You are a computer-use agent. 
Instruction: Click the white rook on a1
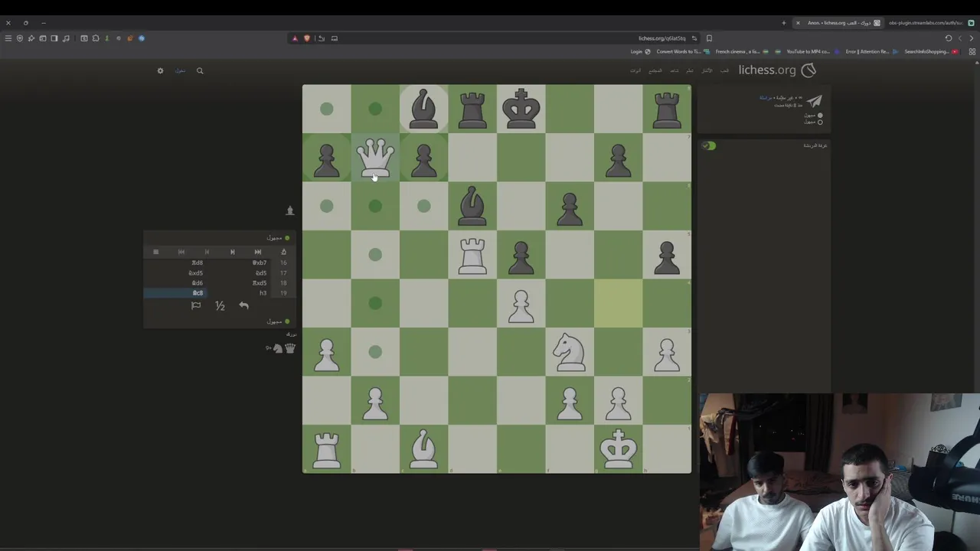coord(327,449)
